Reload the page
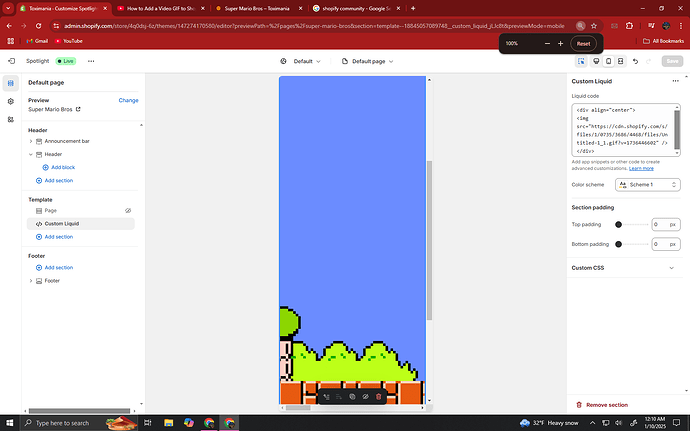Viewport: 690px width, 431px height. tap(38, 26)
